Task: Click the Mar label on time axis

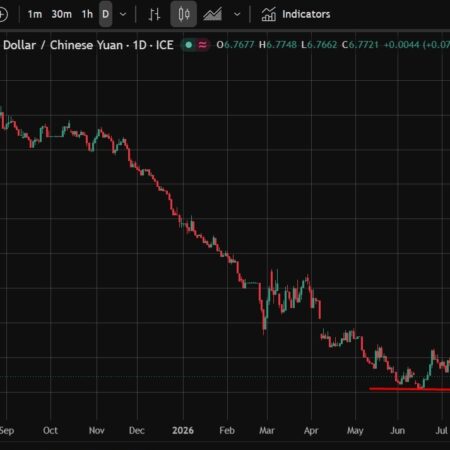Action: (x=267, y=430)
